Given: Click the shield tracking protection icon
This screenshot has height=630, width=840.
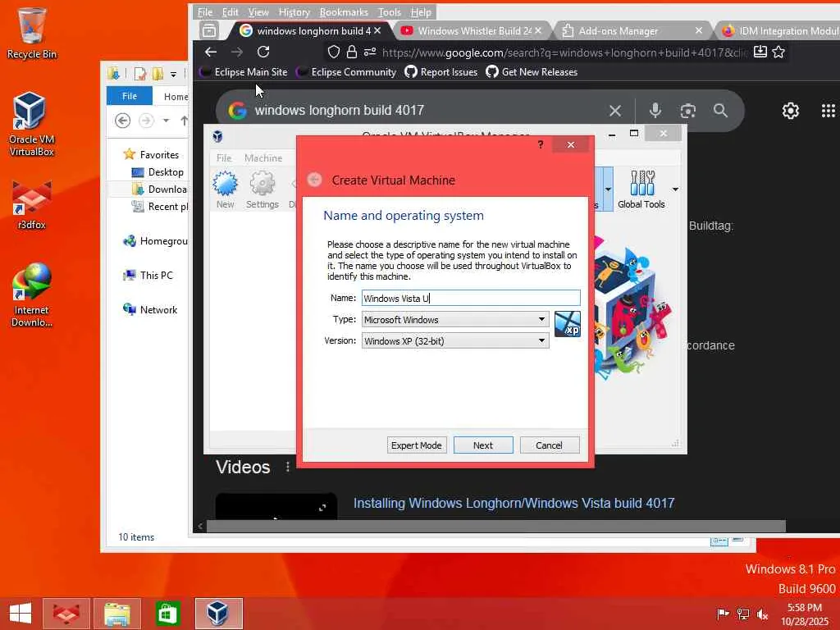Looking at the screenshot, I should click(x=334, y=52).
